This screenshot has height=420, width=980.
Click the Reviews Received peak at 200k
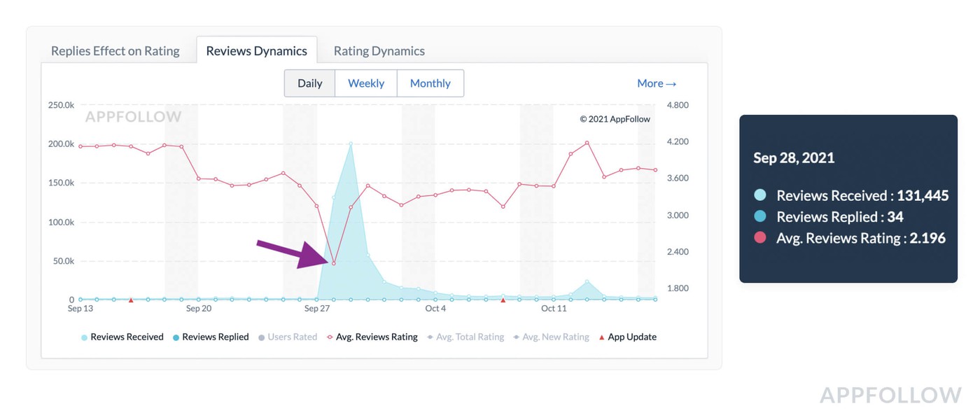pyautogui.click(x=350, y=143)
